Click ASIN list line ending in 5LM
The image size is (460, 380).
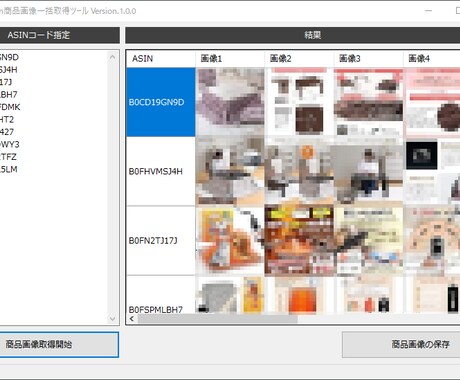point(9,169)
